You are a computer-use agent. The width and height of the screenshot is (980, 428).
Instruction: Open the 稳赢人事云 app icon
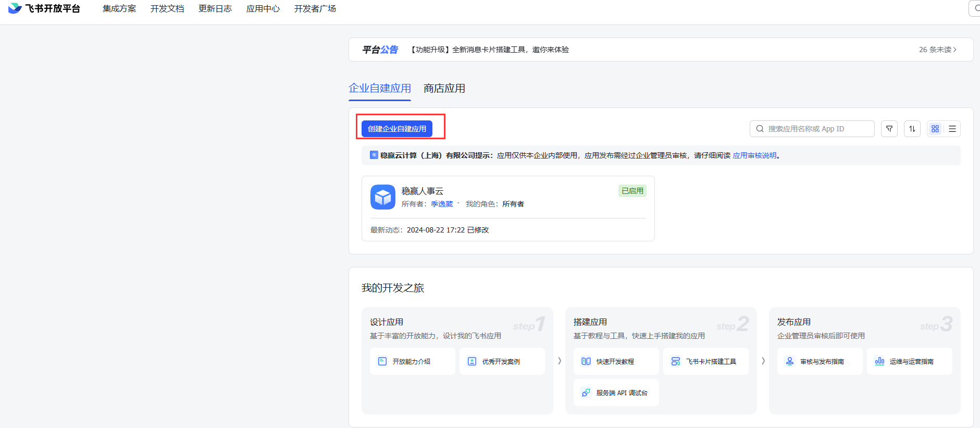pos(383,197)
